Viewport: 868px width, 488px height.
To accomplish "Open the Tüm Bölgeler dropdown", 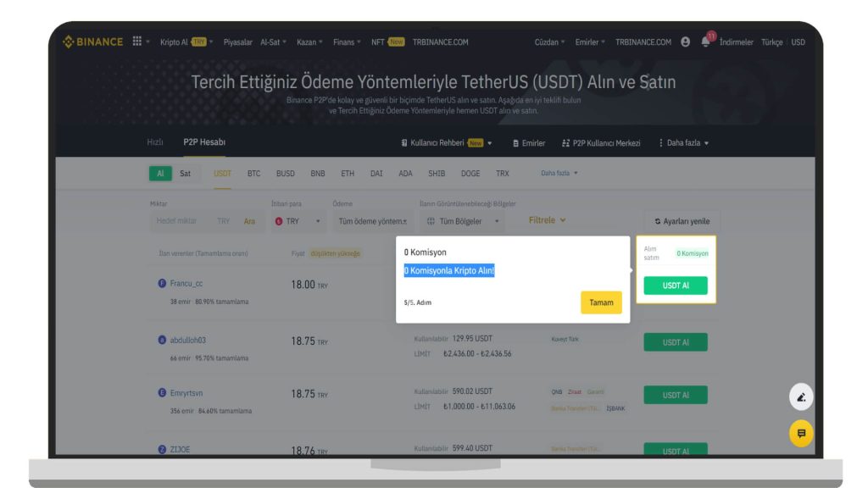I will (x=463, y=221).
